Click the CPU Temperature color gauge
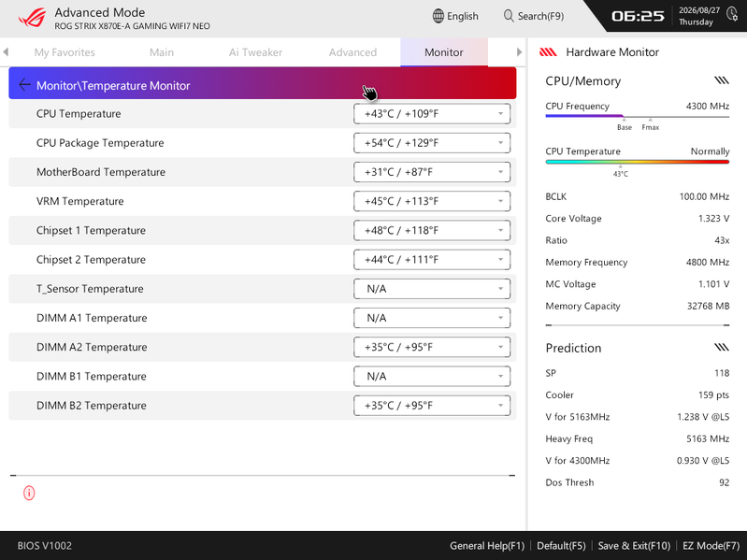Image resolution: width=747 pixels, height=560 pixels. [x=638, y=162]
